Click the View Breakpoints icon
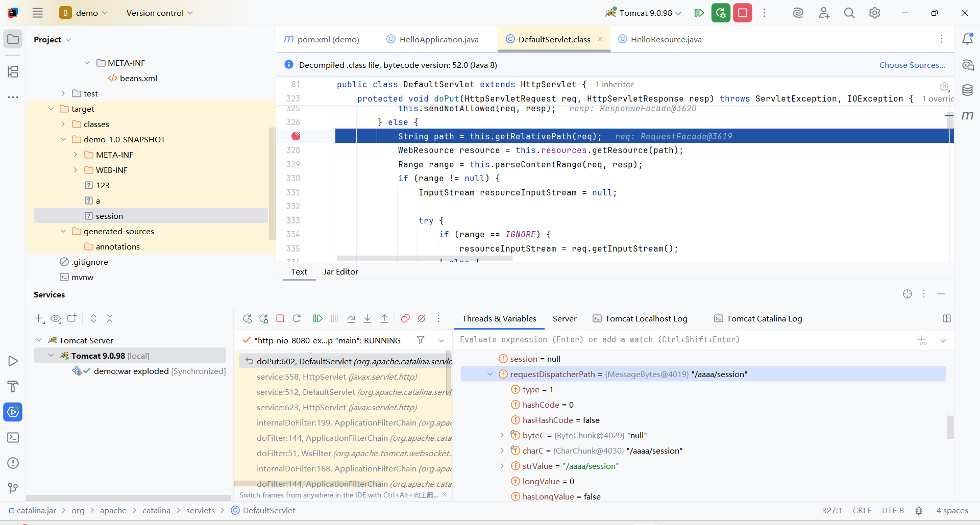Screen dimensions: 980x525 click(x=405, y=319)
